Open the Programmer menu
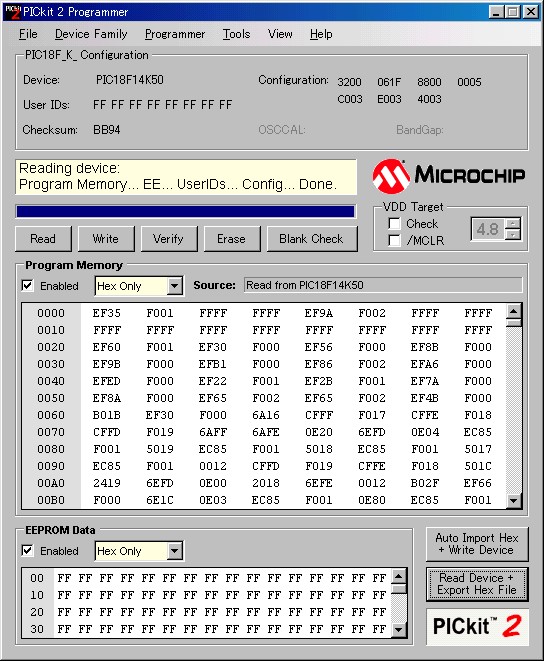The height and width of the screenshot is (661, 544). tap(175, 34)
